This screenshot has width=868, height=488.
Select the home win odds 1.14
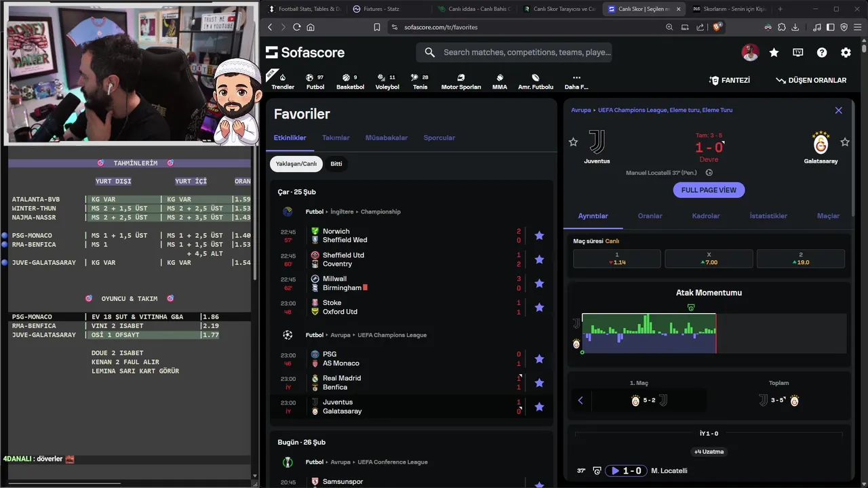click(617, 258)
